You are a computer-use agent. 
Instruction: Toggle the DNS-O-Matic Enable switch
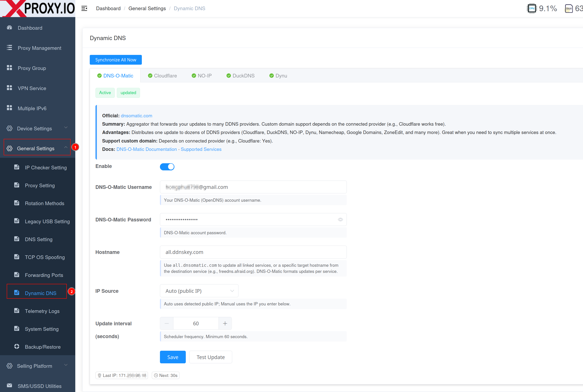point(167,167)
